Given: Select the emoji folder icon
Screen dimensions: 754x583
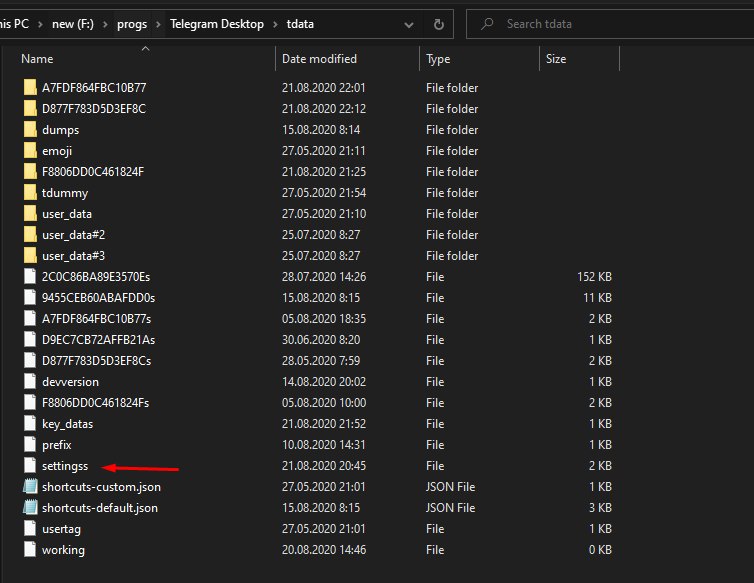Looking at the screenshot, I should (30, 151).
